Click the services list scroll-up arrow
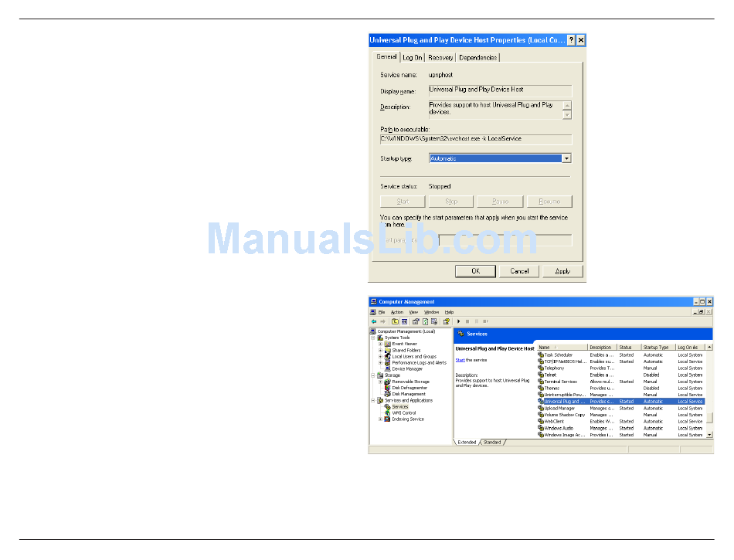This screenshot has width=734, height=560. (709, 347)
